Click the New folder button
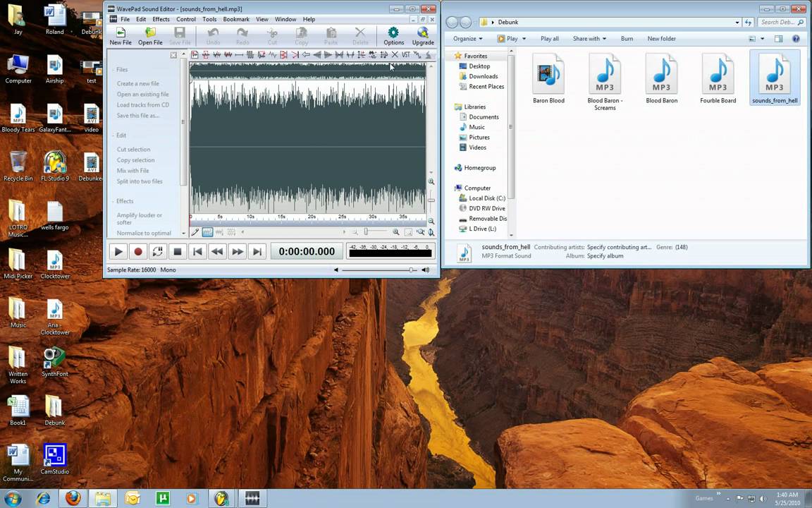The height and width of the screenshot is (508, 812). (661, 39)
